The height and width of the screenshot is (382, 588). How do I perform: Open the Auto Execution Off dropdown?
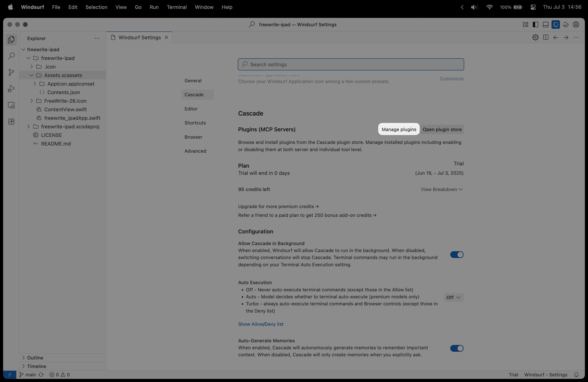coord(453,297)
